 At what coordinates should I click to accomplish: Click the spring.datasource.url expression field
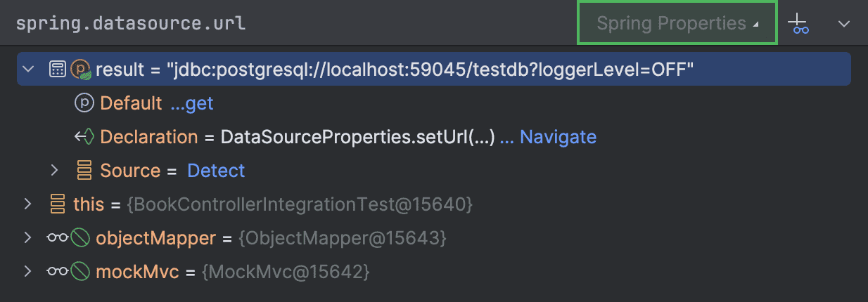pyautogui.click(x=281, y=24)
